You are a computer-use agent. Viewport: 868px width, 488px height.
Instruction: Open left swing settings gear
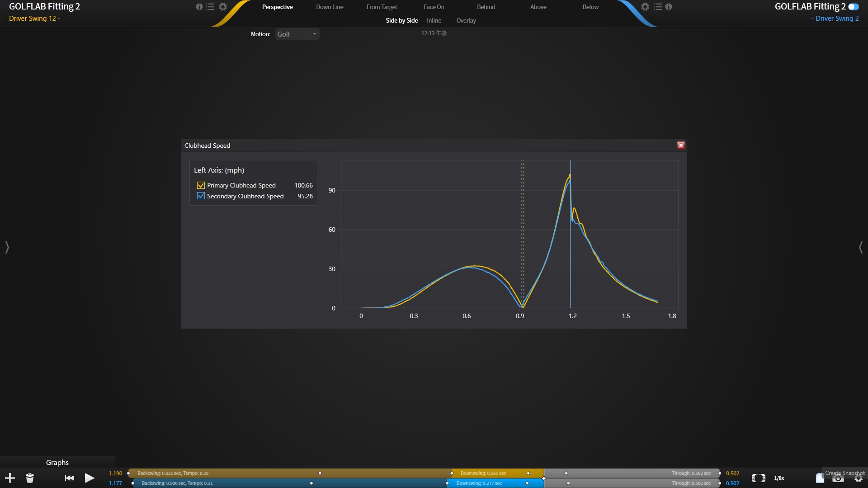pos(223,7)
